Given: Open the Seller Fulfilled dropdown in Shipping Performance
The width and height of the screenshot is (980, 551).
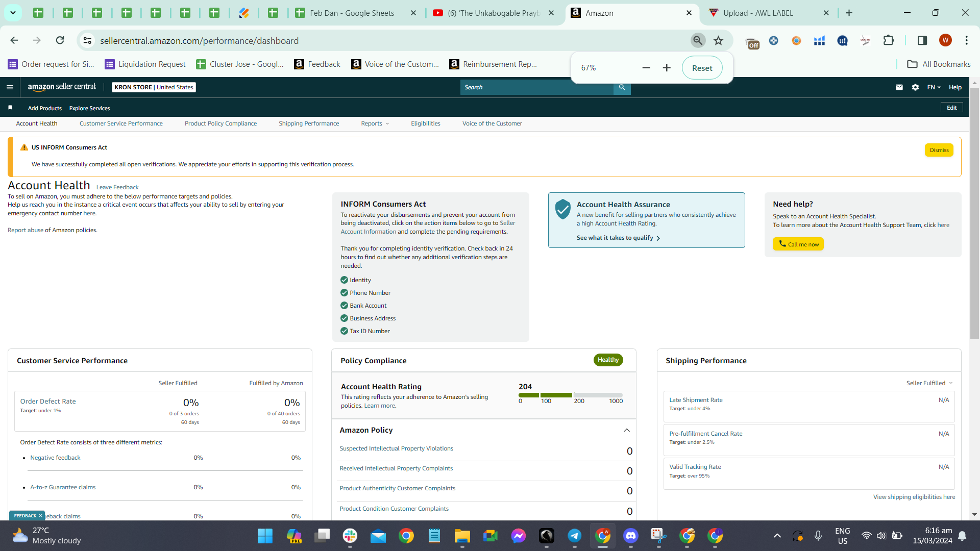Looking at the screenshot, I should (x=929, y=383).
